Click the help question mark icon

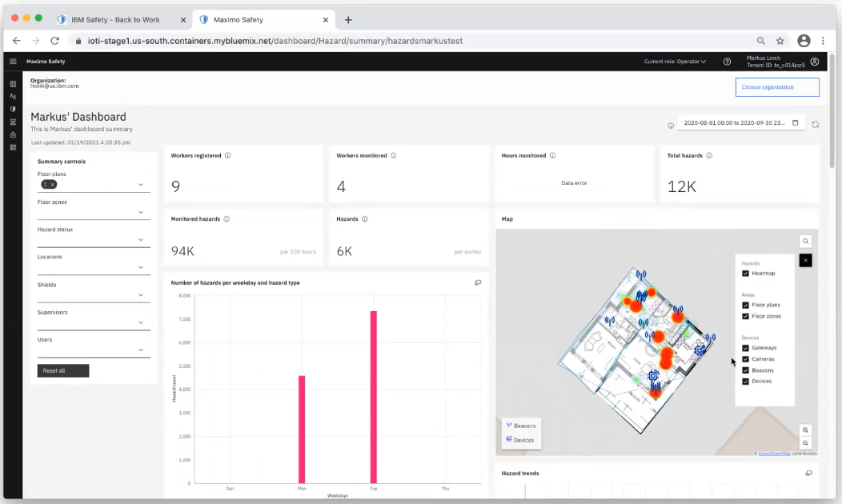(x=727, y=62)
